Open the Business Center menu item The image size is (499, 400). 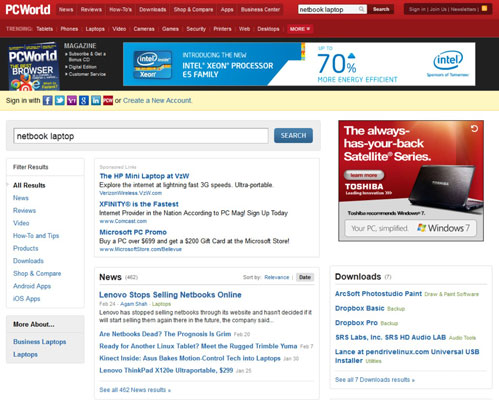tap(260, 9)
